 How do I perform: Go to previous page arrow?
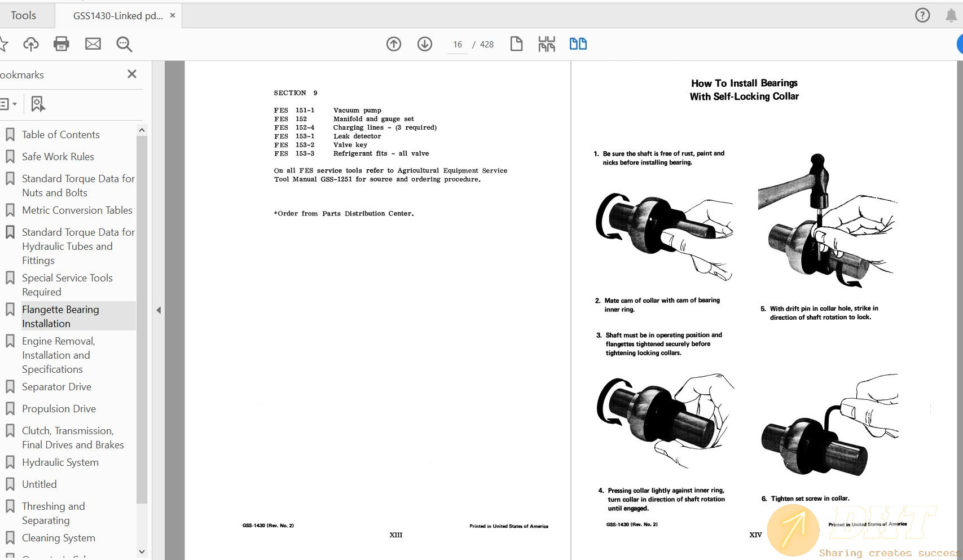tap(394, 44)
